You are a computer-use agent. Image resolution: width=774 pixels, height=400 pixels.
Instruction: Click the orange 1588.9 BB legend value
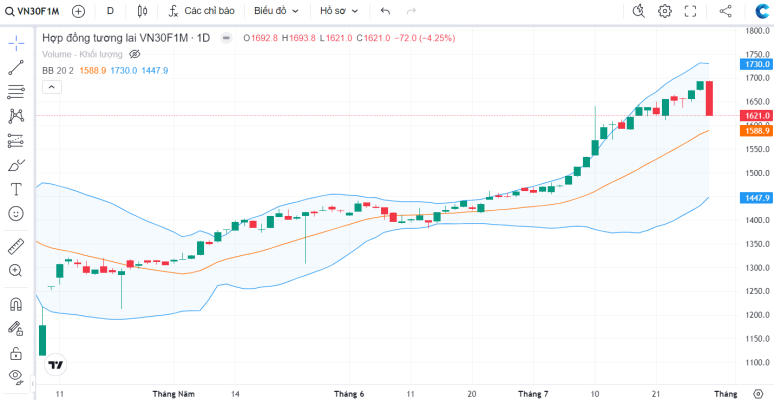click(x=93, y=71)
